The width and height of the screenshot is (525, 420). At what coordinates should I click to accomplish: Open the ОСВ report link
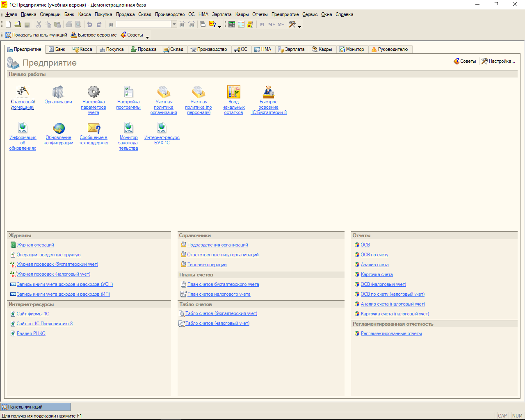tap(365, 245)
